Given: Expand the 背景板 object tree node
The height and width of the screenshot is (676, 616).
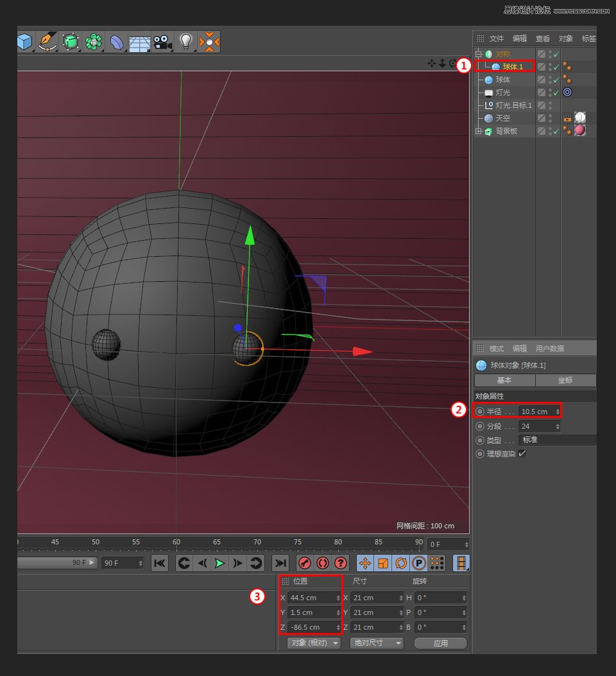Looking at the screenshot, I should tap(477, 130).
